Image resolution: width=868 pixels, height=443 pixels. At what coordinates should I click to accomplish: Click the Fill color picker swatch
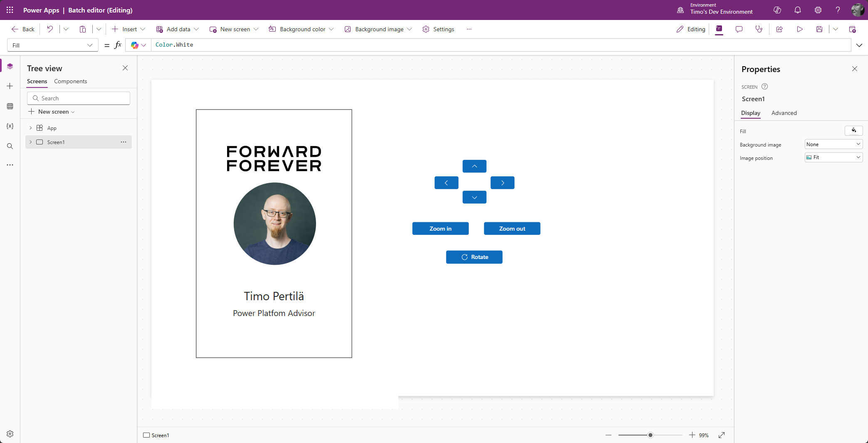853,131
